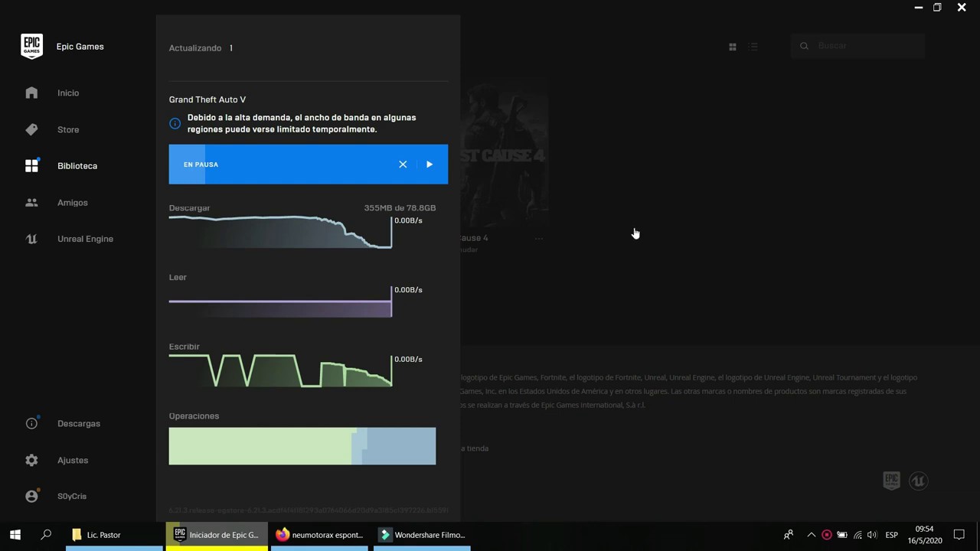Click the S0yCris profile avatar icon
This screenshot has height=551, width=980.
[x=31, y=496]
